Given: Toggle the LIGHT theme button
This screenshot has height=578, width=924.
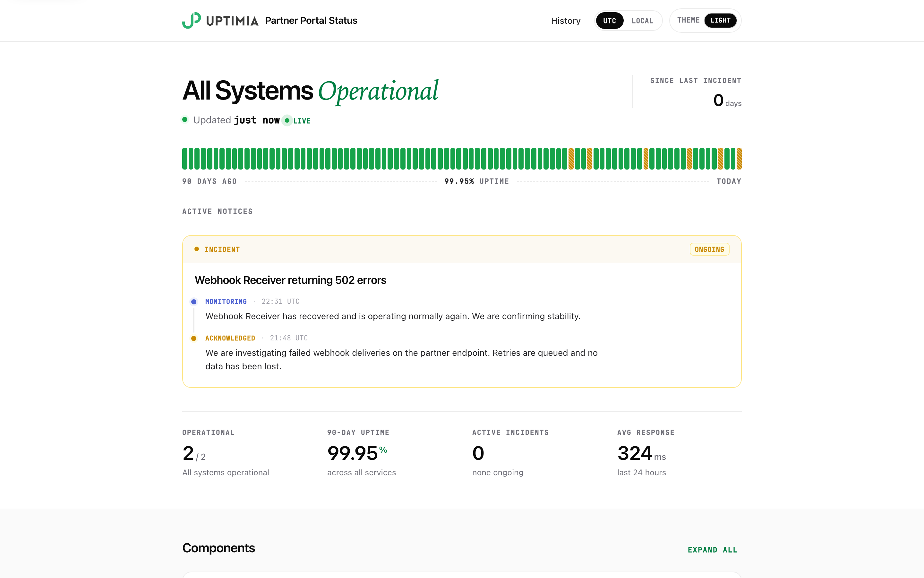Looking at the screenshot, I should tap(720, 20).
